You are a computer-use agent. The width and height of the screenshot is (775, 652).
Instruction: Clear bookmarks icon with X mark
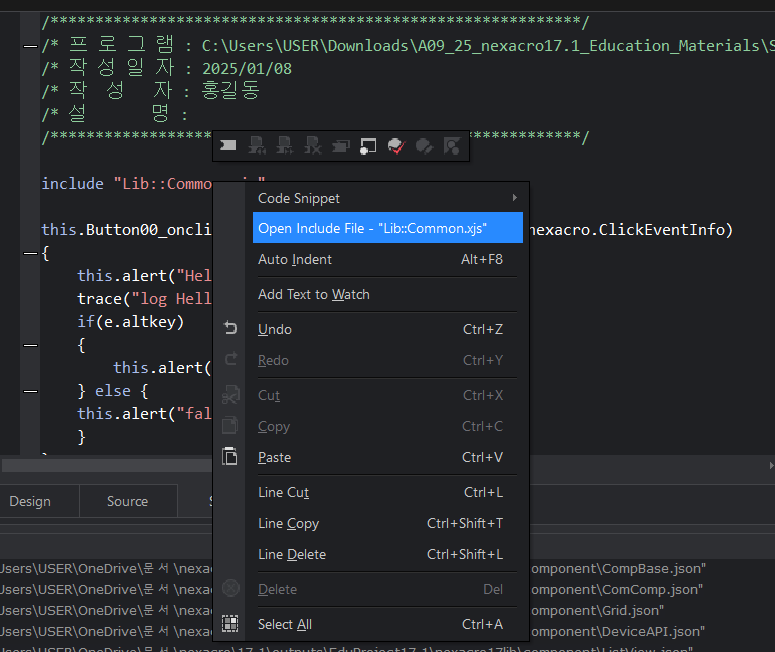tap(313, 146)
